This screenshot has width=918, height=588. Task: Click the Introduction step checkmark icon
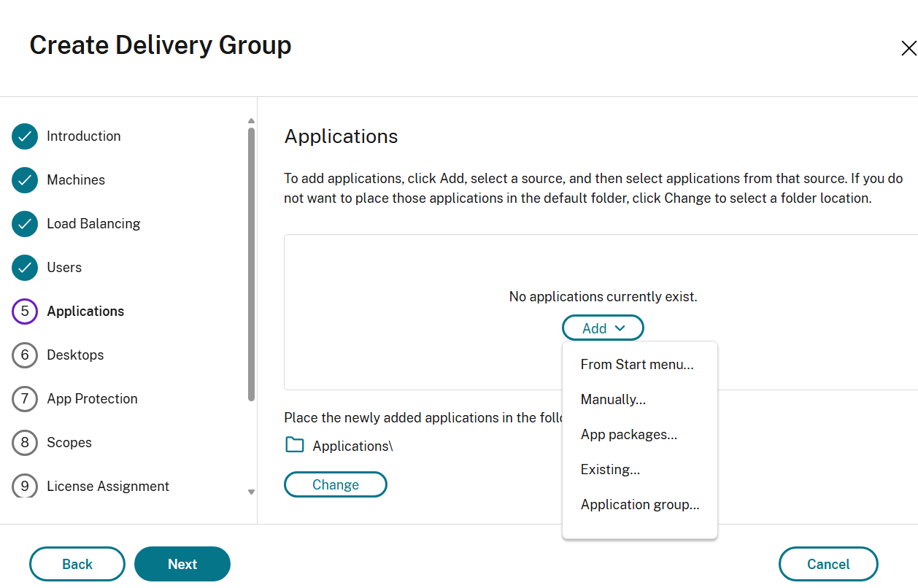tap(25, 136)
